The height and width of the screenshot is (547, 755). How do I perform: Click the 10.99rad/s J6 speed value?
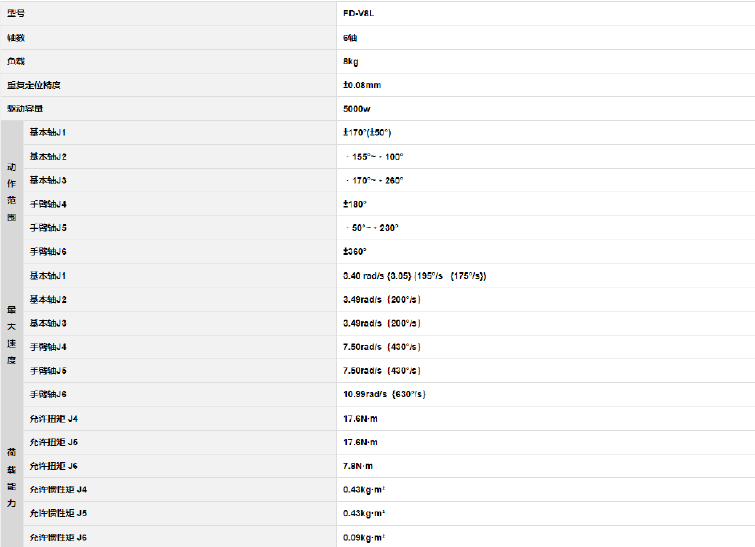click(384, 394)
